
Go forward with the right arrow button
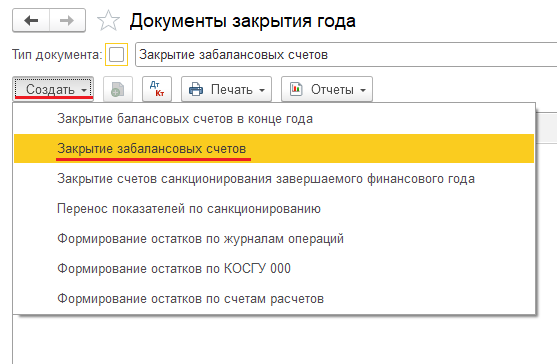pyautogui.click(x=67, y=21)
